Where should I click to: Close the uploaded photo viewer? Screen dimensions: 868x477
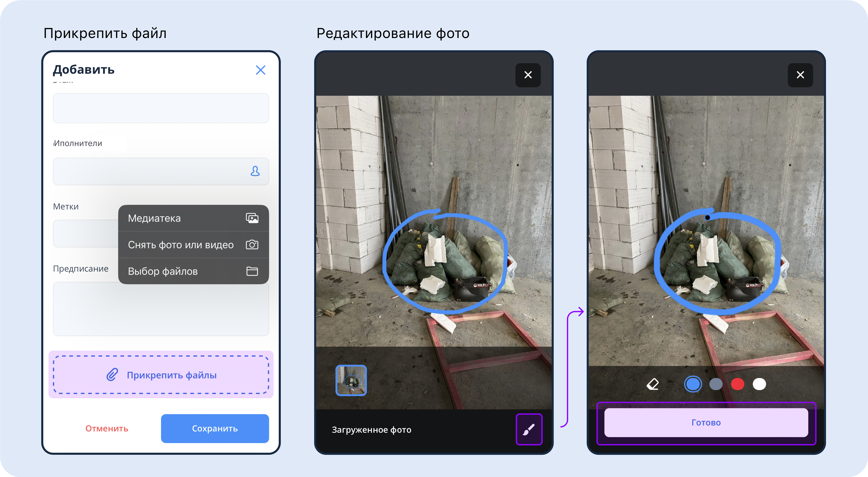(x=528, y=75)
